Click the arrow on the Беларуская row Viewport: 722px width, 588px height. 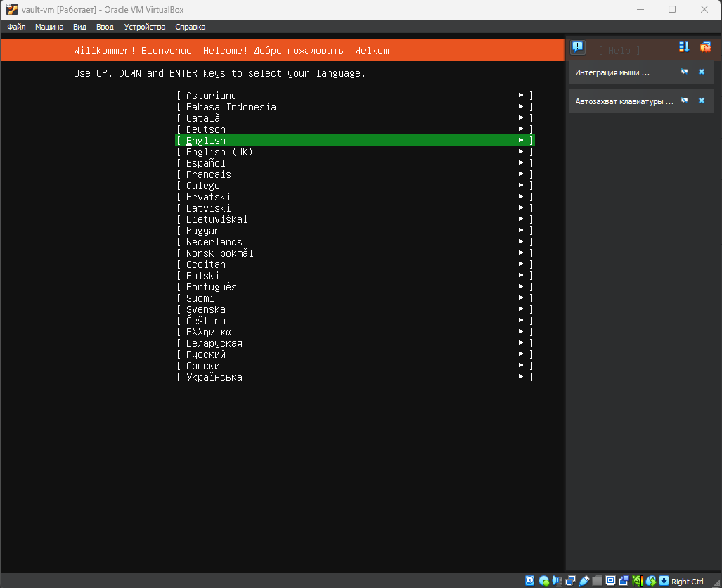pyautogui.click(x=521, y=343)
